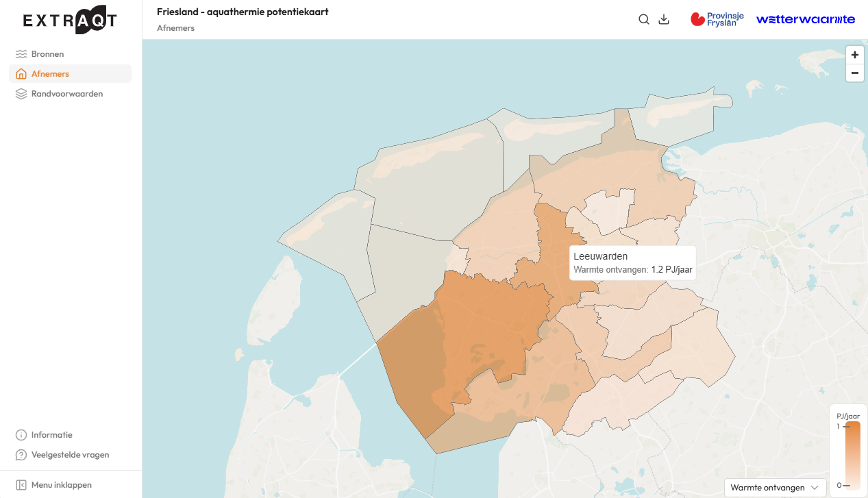Click the Bronnen waves icon
This screenshot has height=498, width=868.
(x=21, y=54)
